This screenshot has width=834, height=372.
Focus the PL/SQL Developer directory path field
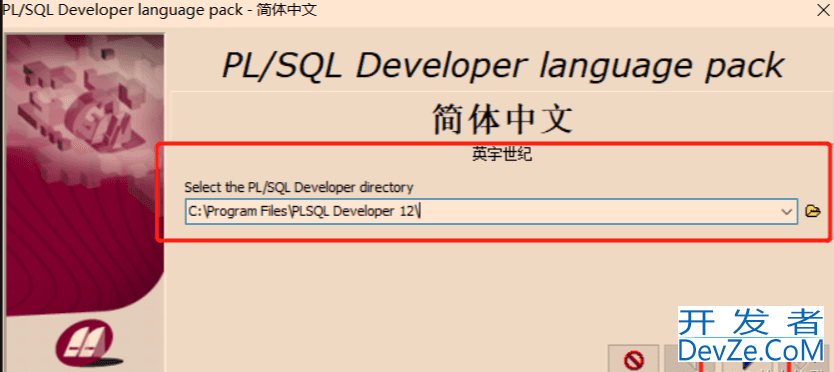[491, 212]
